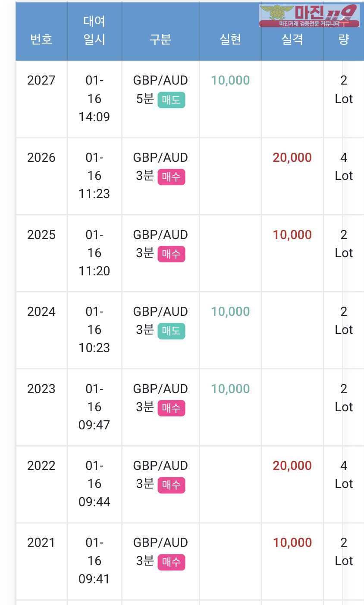Viewport: 364px width, 605px height.
Task: Click the 매수 badge in row 2025
Action: (x=171, y=254)
